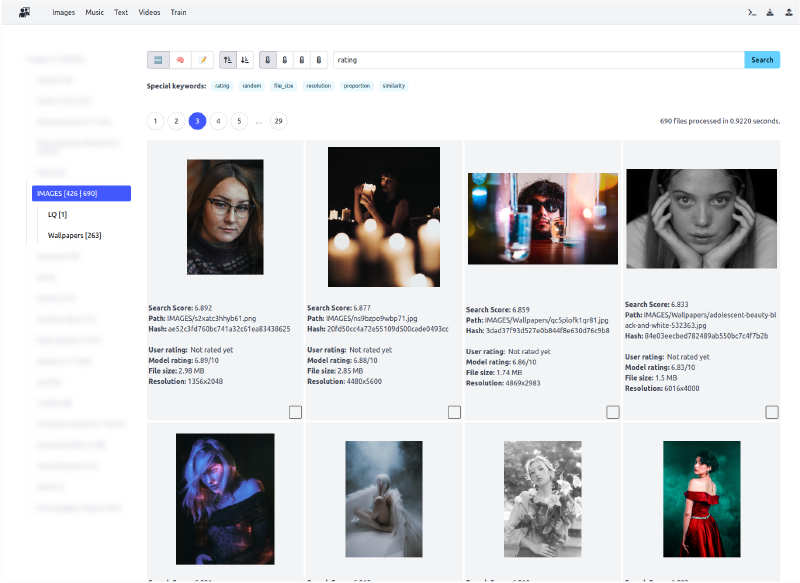The height and width of the screenshot is (583, 800).
Task: Click the upload icon in the top-right corner
Action: (x=787, y=13)
